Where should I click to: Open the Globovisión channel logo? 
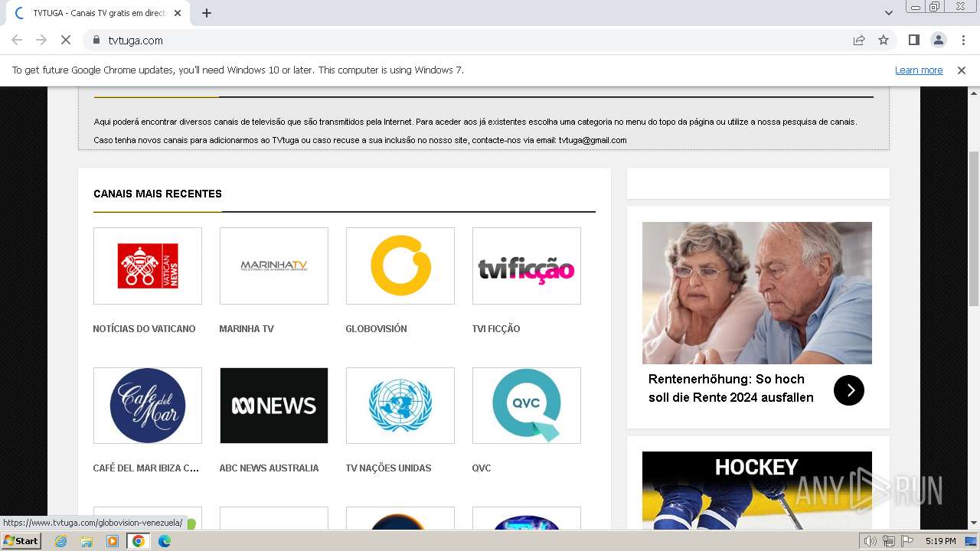[x=400, y=266]
